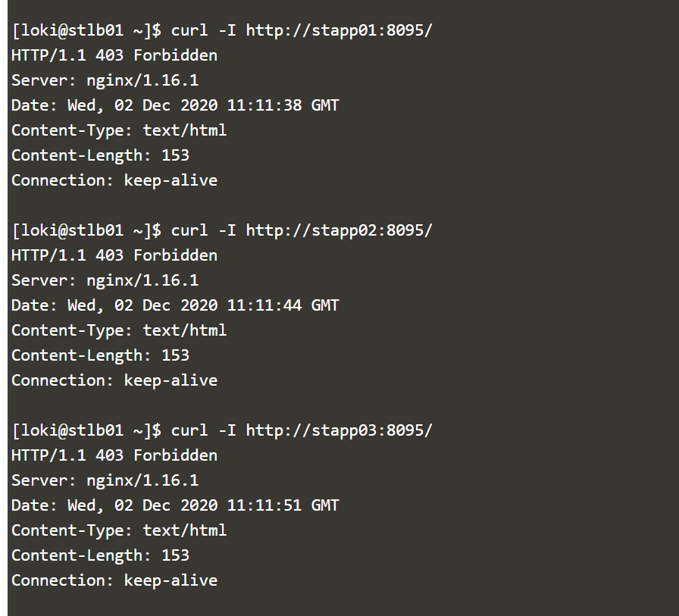Click the 403 Forbidden status in stapp03 response

tap(156, 455)
